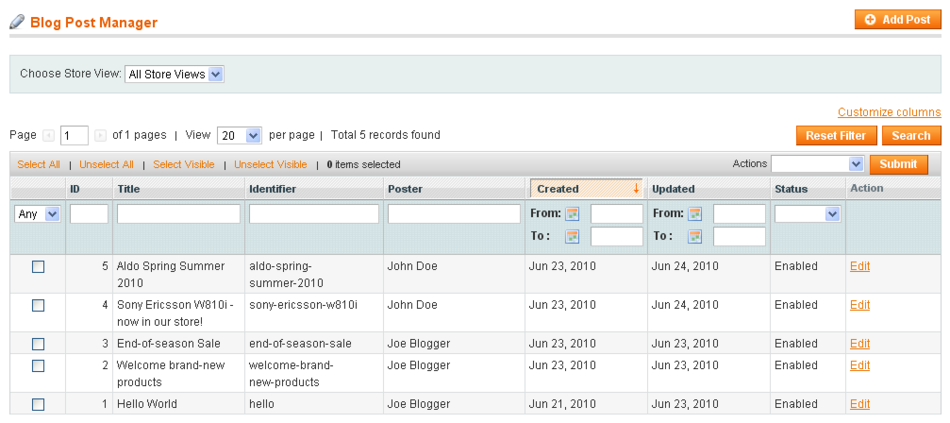Click the Created column sort arrow
The width and height of the screenshot is (950, 423).
pyautogui.click(x=636, y=188)
